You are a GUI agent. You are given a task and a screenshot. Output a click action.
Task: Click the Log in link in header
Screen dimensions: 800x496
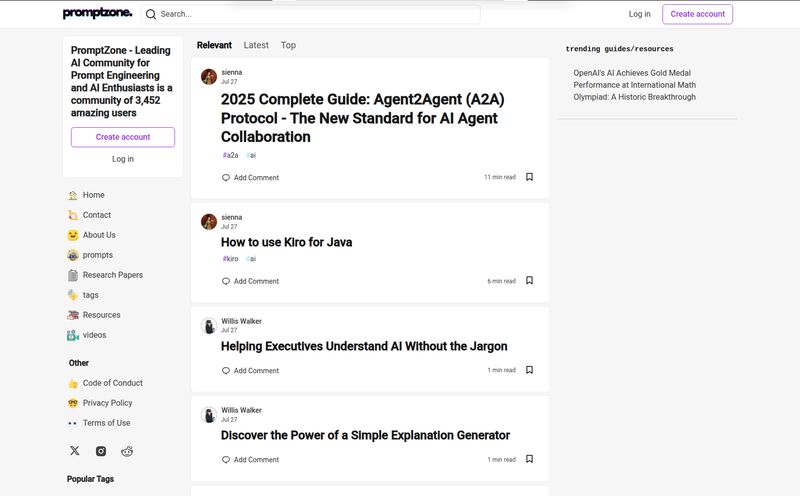click(639, 14)
